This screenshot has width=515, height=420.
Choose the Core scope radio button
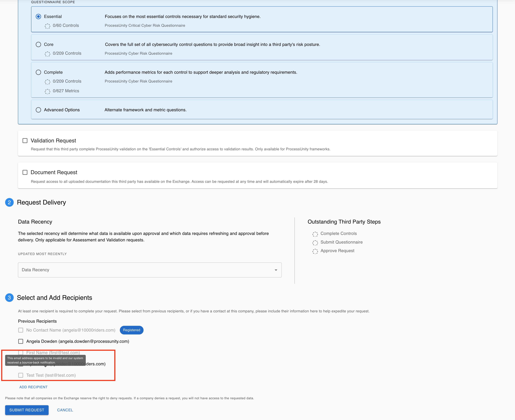38,45
